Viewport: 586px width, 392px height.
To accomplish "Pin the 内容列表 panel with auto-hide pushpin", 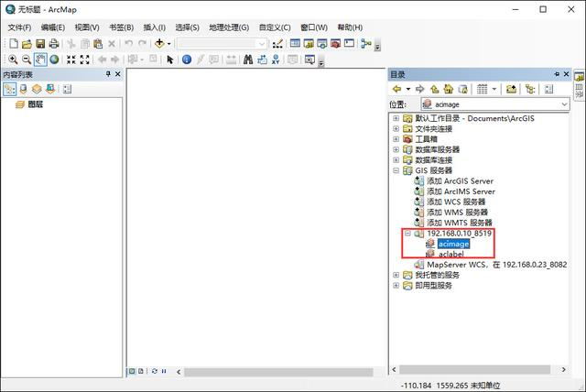I will (108, 74).
